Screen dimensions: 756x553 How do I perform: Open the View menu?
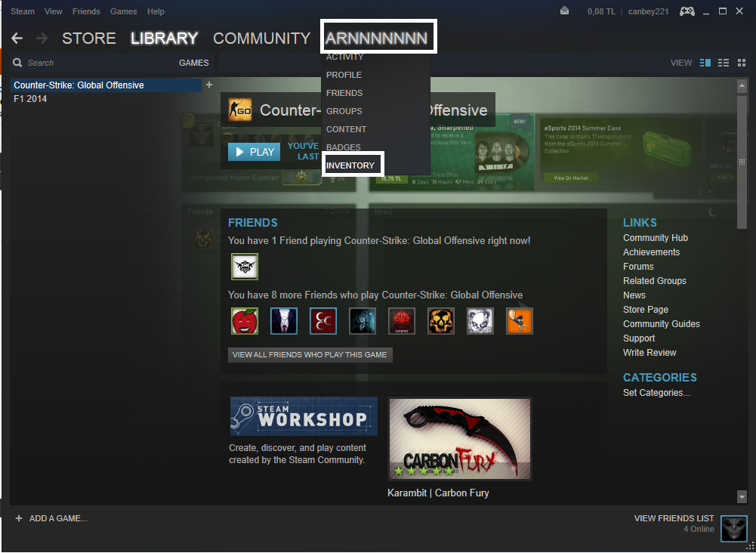point(54,11)
